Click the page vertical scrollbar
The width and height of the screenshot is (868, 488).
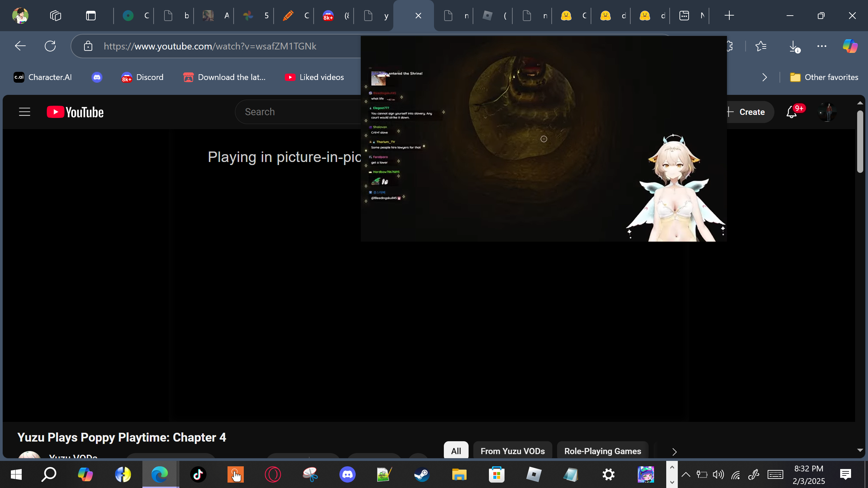tap(860, 142)
